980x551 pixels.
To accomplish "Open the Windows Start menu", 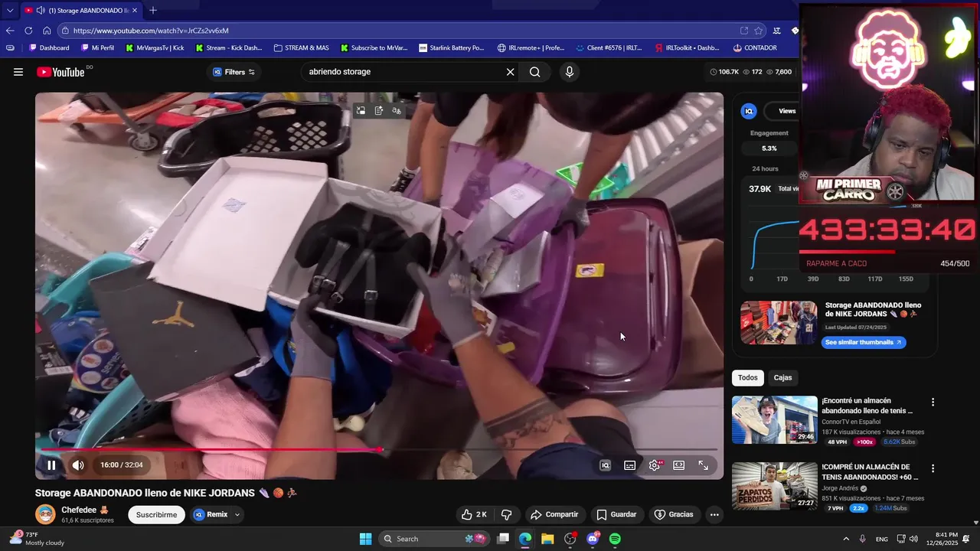I will [x=365, y=539].
